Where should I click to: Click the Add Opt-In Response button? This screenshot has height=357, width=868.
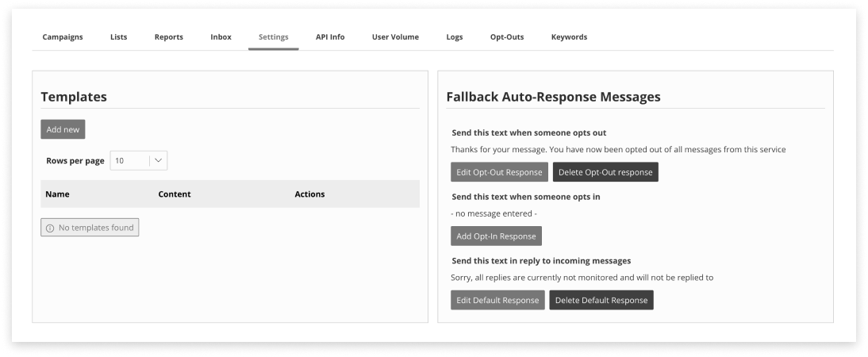(x=496, y=236)
